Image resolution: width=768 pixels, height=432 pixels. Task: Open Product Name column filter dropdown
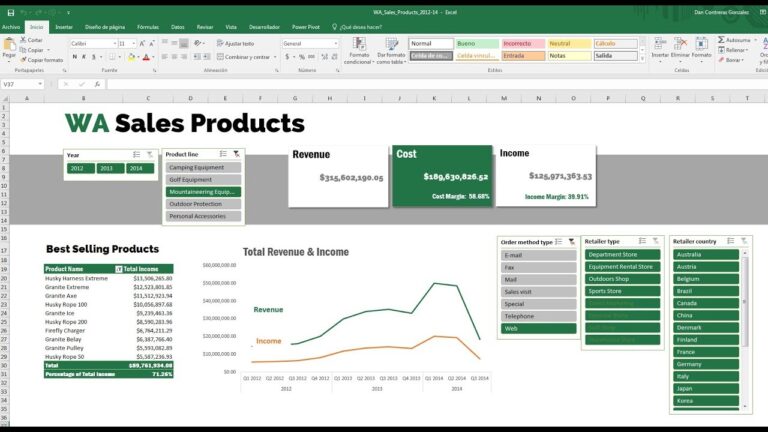tap(119, 269)
